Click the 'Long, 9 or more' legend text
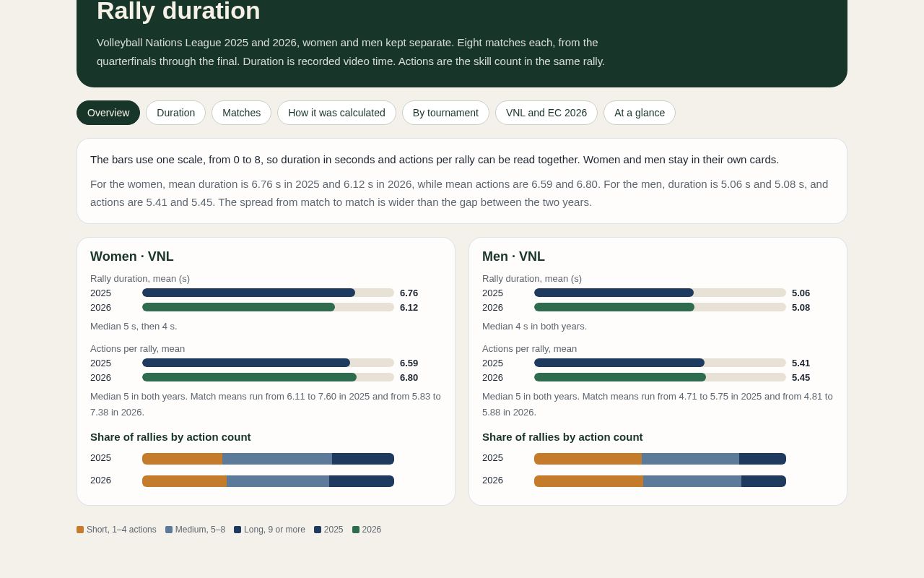 274,530
